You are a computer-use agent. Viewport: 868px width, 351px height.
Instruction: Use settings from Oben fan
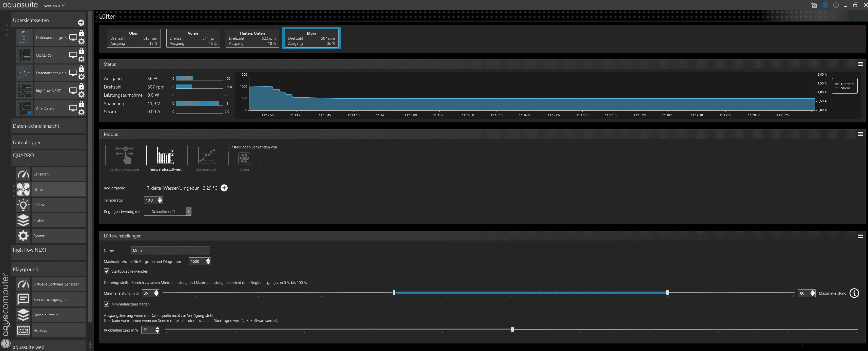tap(244, 158)
